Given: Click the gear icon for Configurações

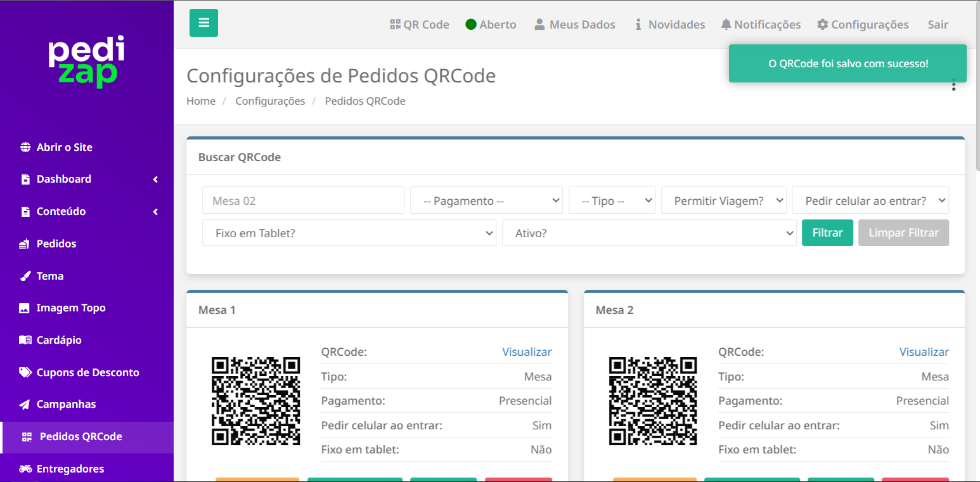Looking at the screenshot, I should [822, 24].
